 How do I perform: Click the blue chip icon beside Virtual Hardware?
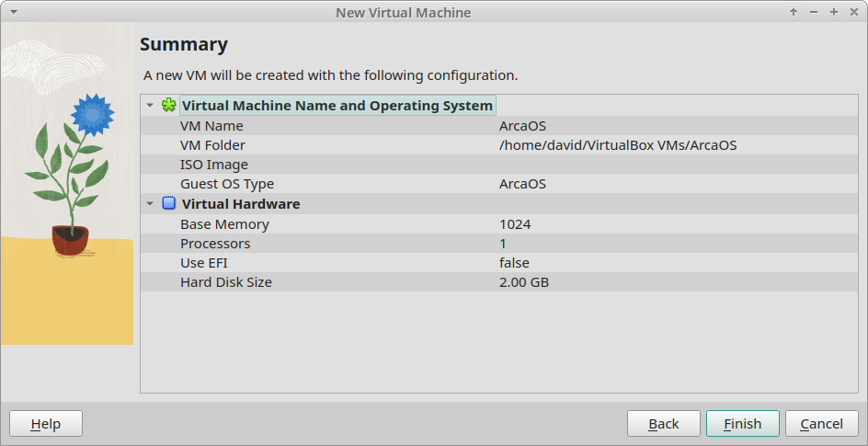[x=169, y=203]
